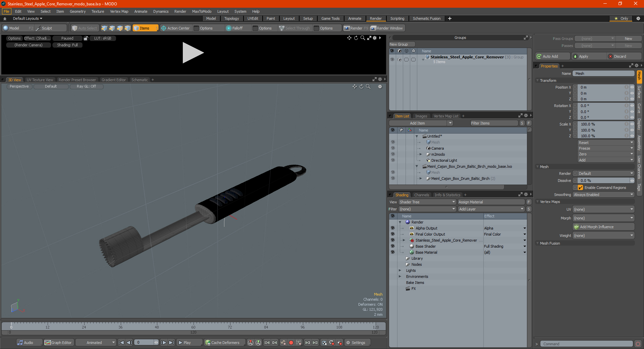The height and width of the screenshot is (349, 644).
Task: Switch to Materials selection mode icon
Action: [x=127, y=28]
